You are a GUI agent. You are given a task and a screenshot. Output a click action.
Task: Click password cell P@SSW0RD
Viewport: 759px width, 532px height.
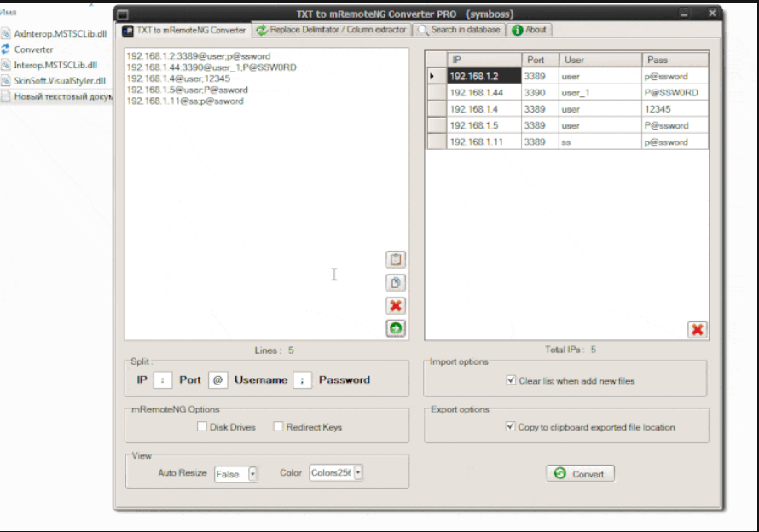click(675, 92)
